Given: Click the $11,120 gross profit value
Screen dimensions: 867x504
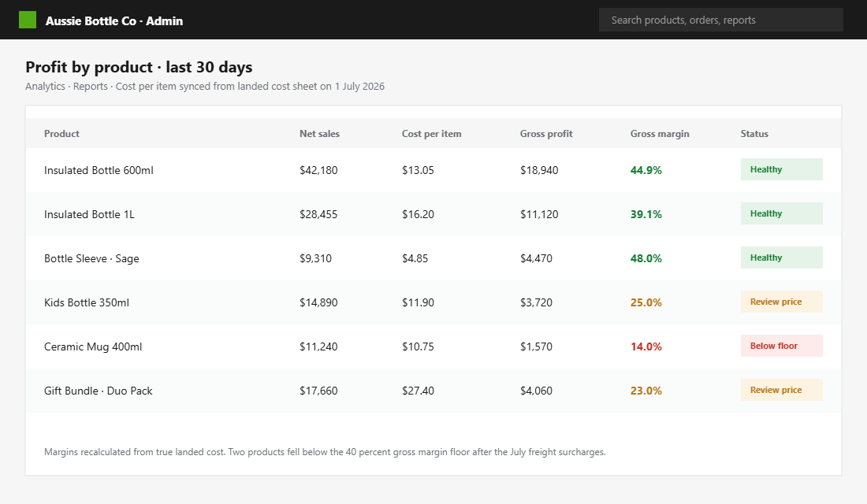Looking at the screenshot, I should [539, 214].
